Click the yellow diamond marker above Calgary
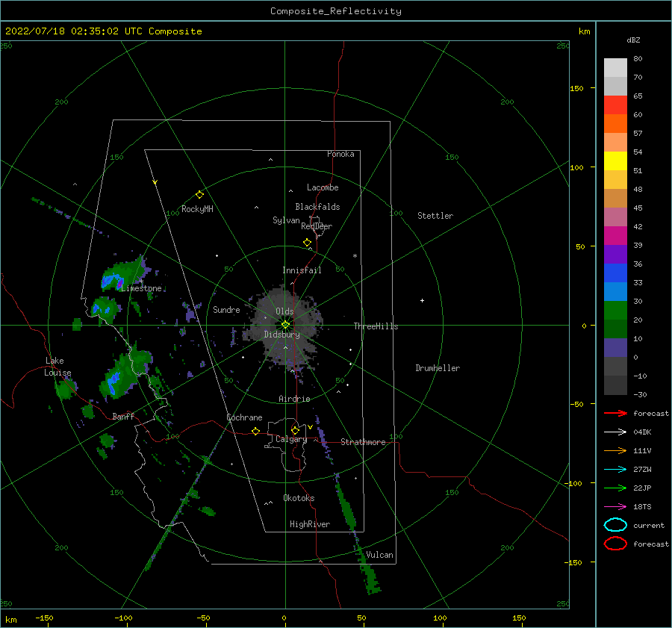Image resolution: width=672 pixels, height=628 pixels. pos(295,430)
